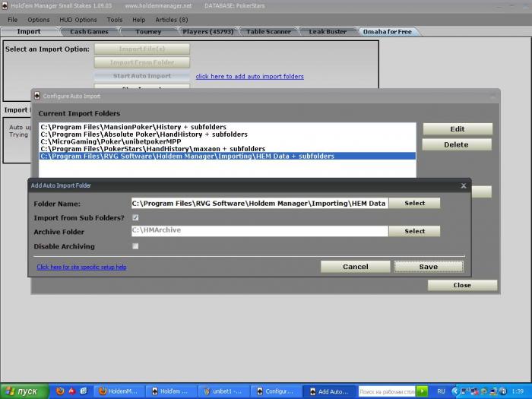This screenshot has width=532, height=399.
Task: Switch to HoldemM... Firefox taskbar window
Action: click(119, 391)
